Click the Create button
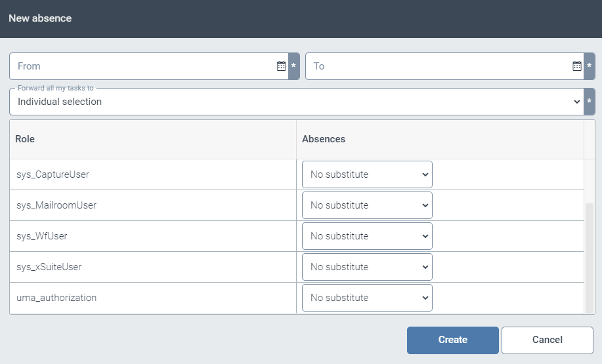This screenshot has width=602, height=364. [452, 340]
